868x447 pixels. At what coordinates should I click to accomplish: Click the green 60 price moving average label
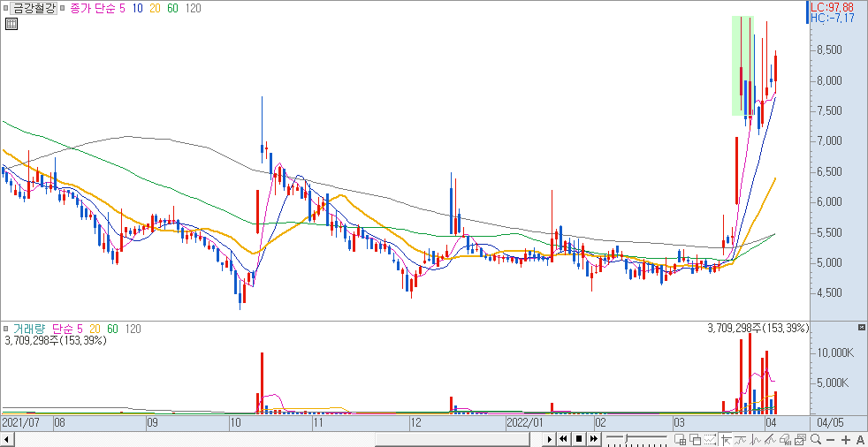(x=173, y=8)
